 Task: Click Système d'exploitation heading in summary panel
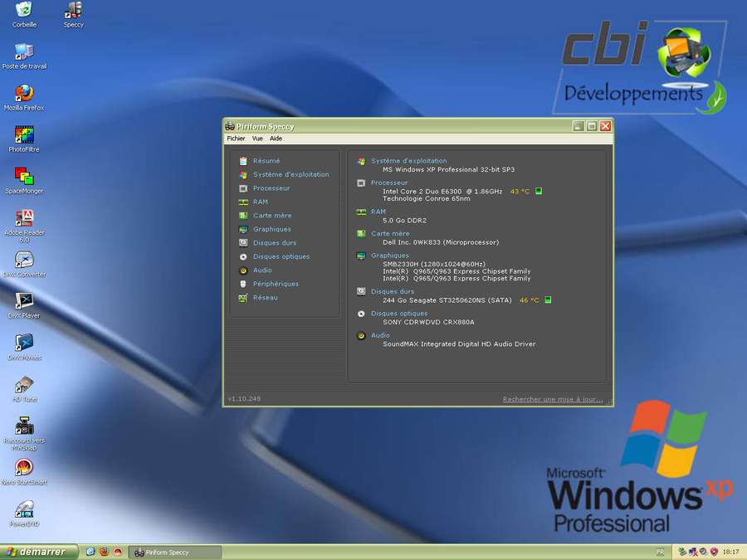408,161
